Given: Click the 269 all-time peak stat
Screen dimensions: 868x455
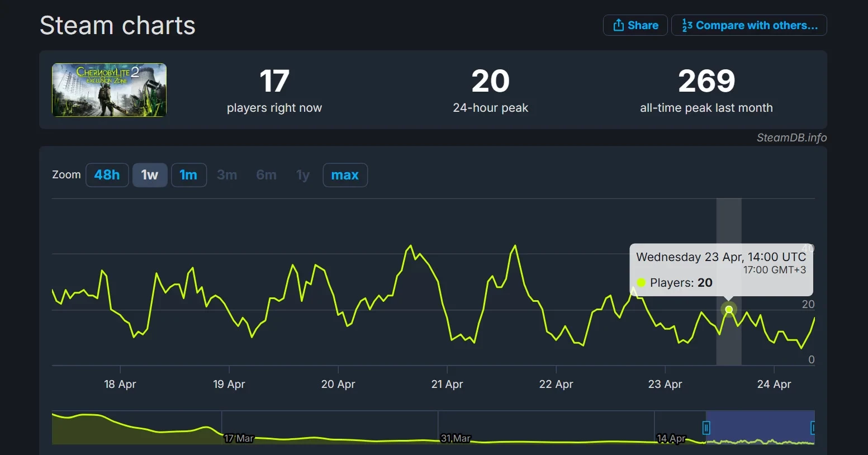Looking at the screenshot, I should (706, 82).
